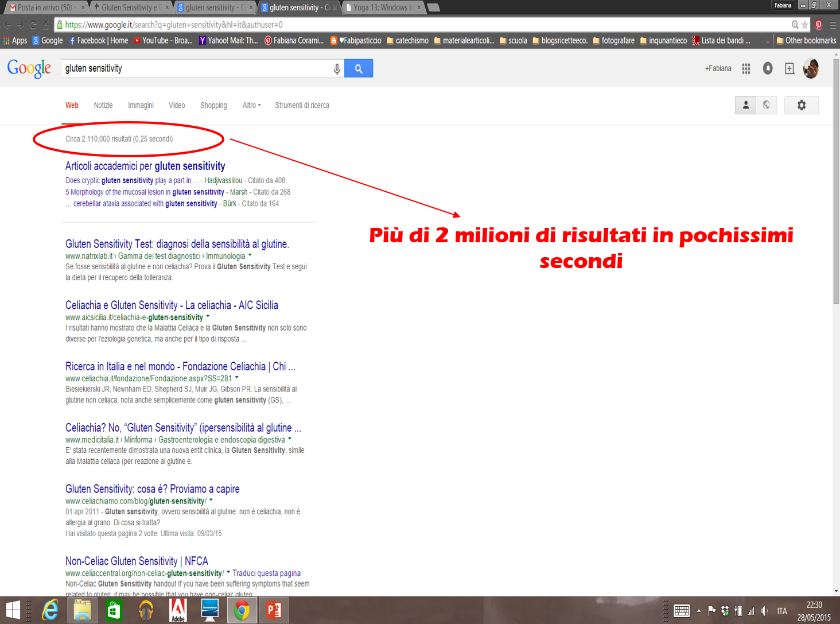
Task: Click the browser home icon
Action: pos(45,25)
